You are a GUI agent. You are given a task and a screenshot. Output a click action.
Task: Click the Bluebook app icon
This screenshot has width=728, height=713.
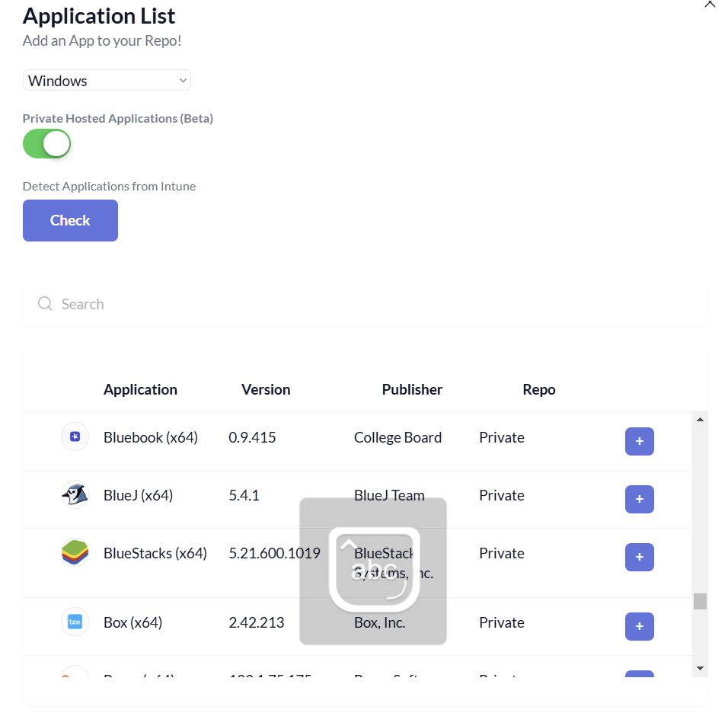pyautogui.click(x=75, y=436)
